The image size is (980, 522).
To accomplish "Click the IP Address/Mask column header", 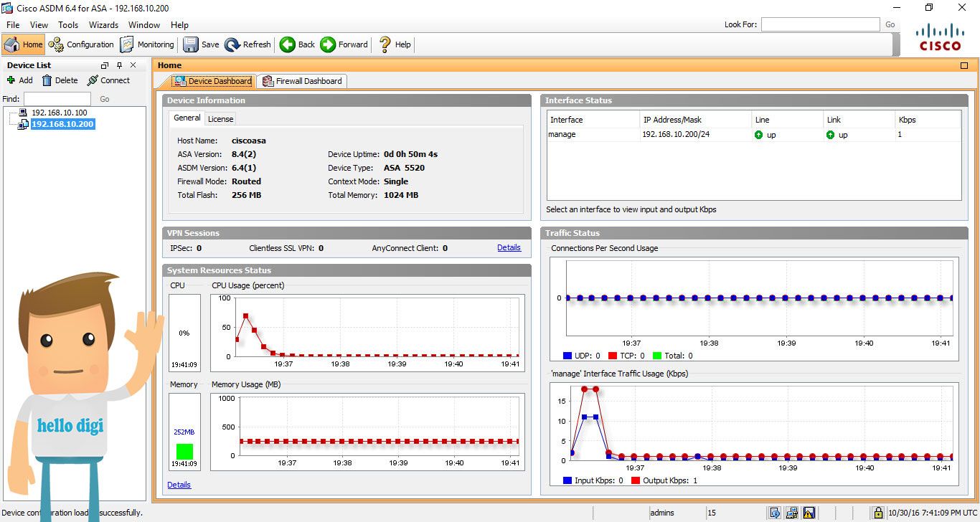I will (695, 120).
